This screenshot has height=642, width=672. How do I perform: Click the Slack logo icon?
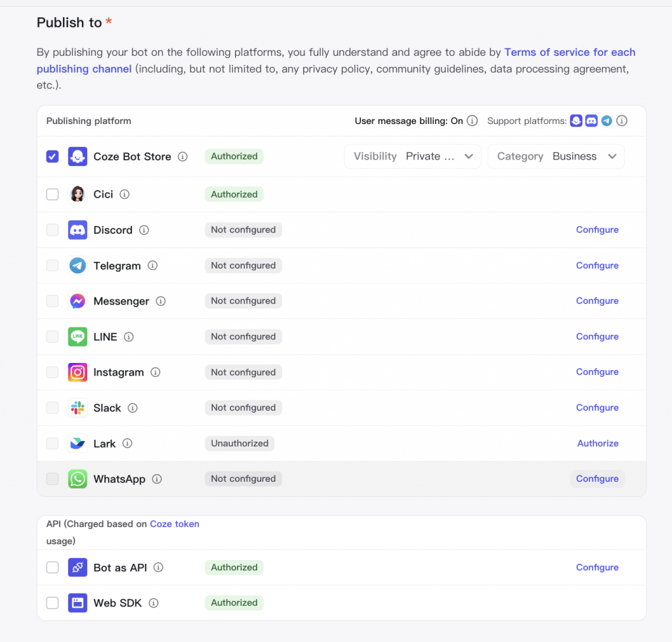click(x=77, y=408)
